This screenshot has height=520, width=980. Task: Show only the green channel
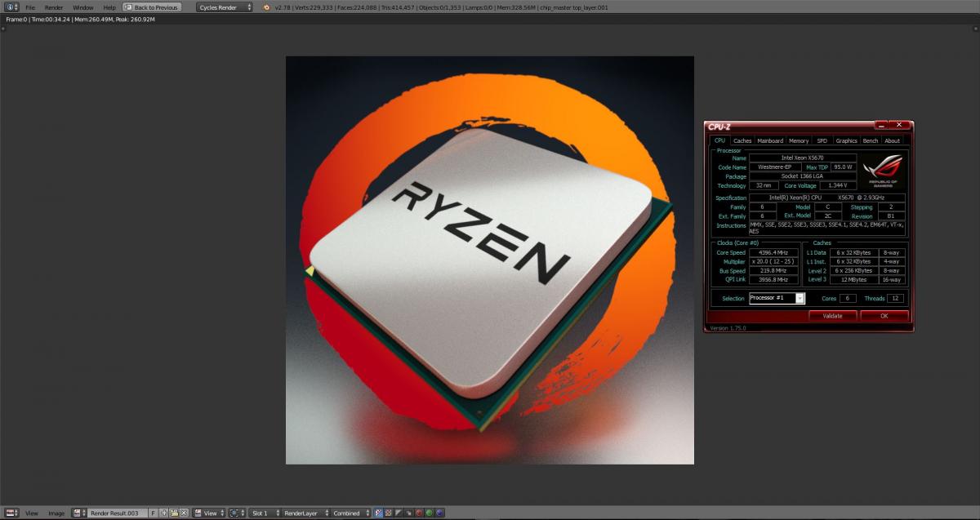tap(429, 513)
